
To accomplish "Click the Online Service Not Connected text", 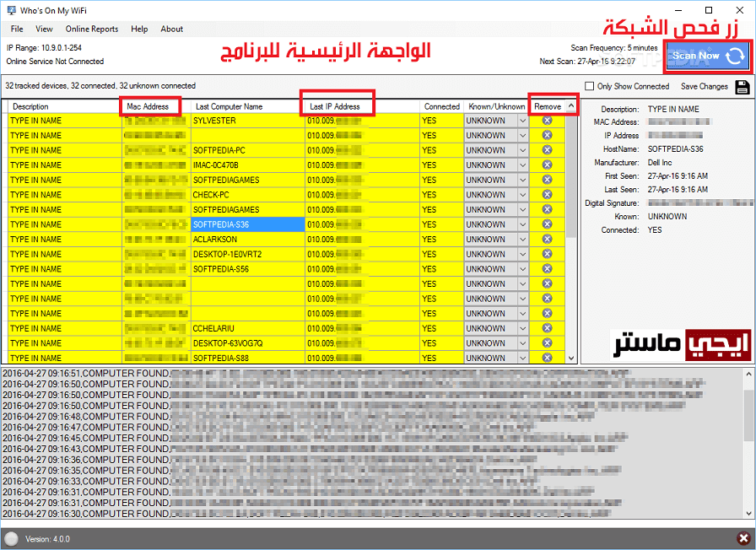I will pyautogui.click(x=55, y=62).
